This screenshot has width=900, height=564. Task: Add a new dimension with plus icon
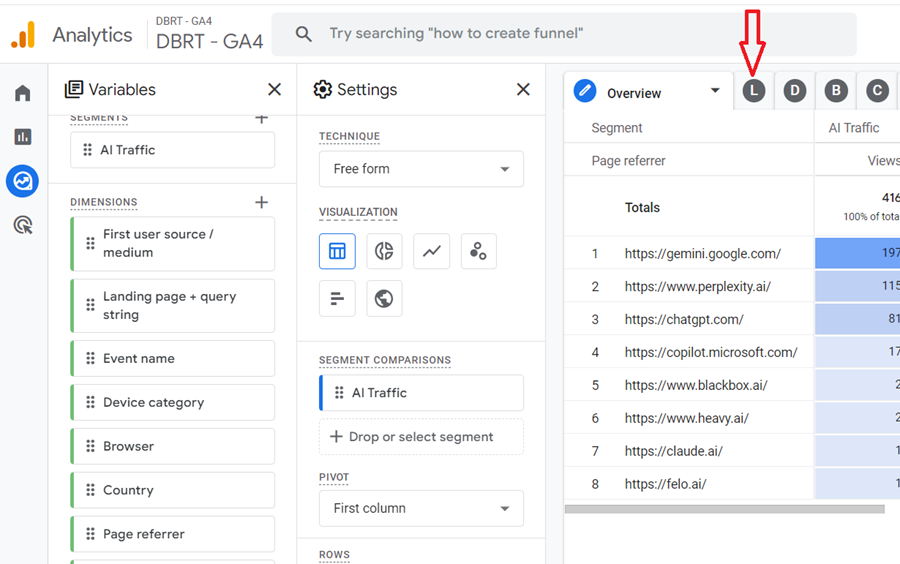coord(262,202)
